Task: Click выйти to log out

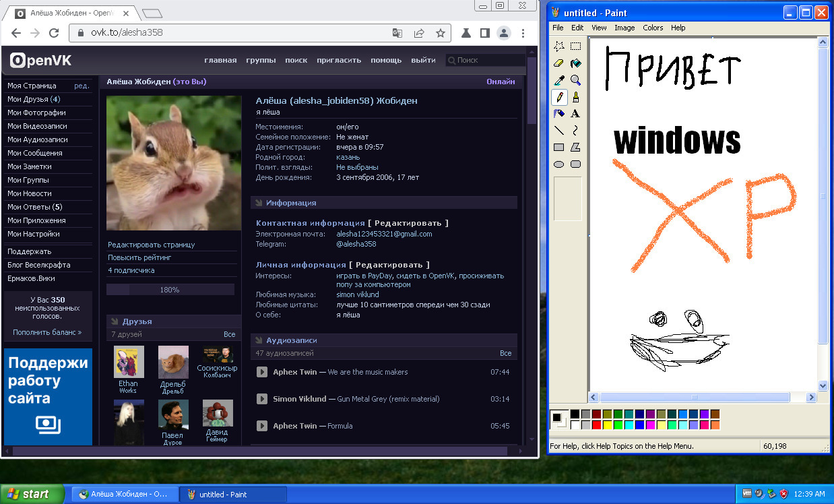Action: 423,60
